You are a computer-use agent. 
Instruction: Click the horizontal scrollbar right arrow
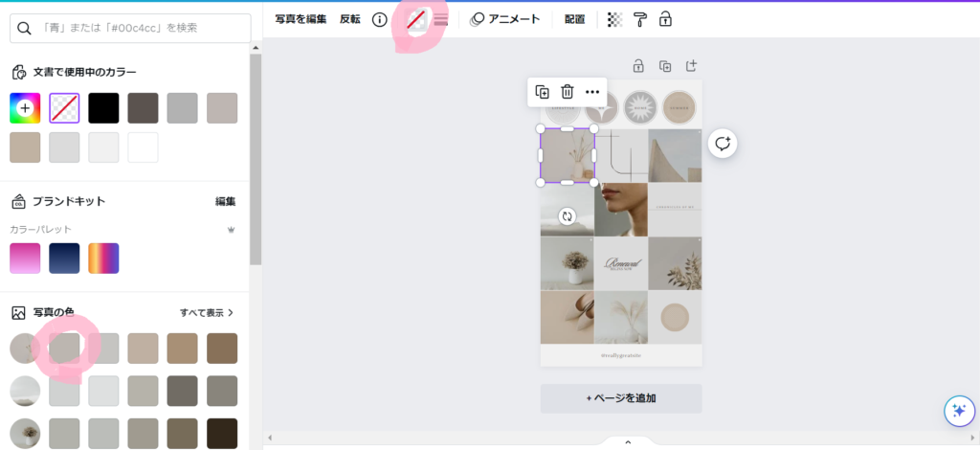[x=973, y=437]
